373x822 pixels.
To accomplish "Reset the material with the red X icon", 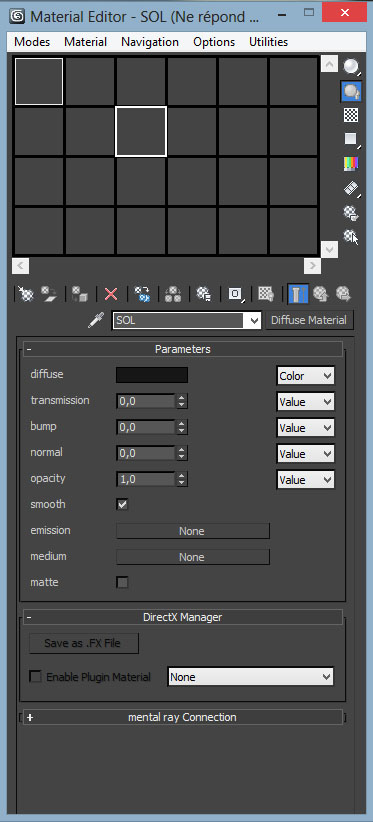I will point(111,294).
